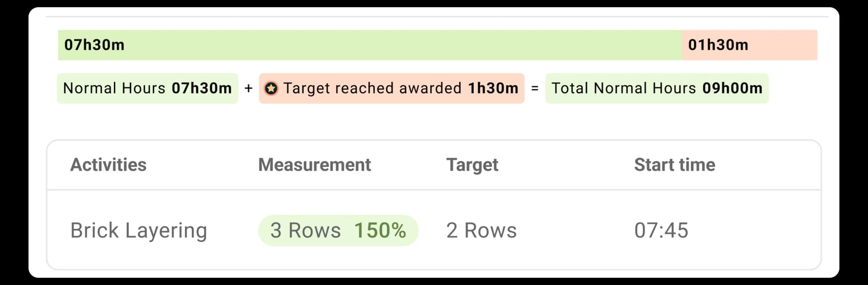Click the 150% percentage in measurement badge
The width and height of the screenshot is (868, 285).
click(380, 230)
